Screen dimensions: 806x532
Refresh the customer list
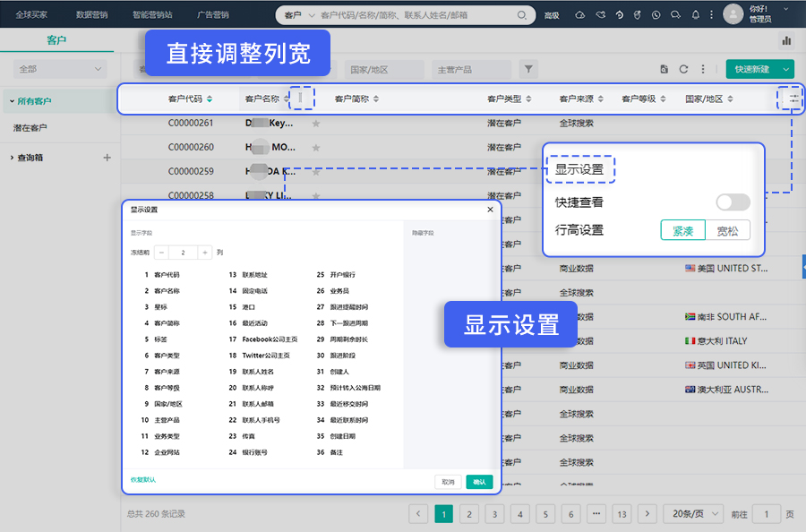(x=683, y=69)
